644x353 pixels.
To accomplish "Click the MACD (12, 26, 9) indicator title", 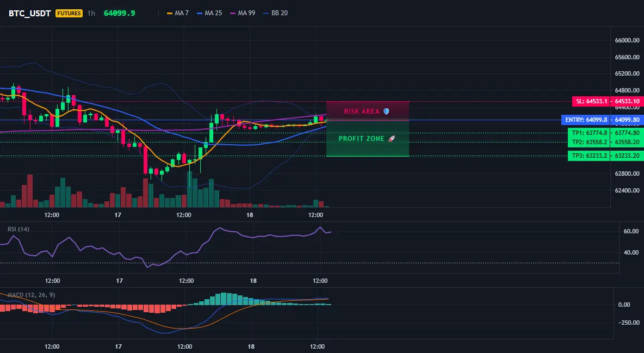I will (31, 295).
